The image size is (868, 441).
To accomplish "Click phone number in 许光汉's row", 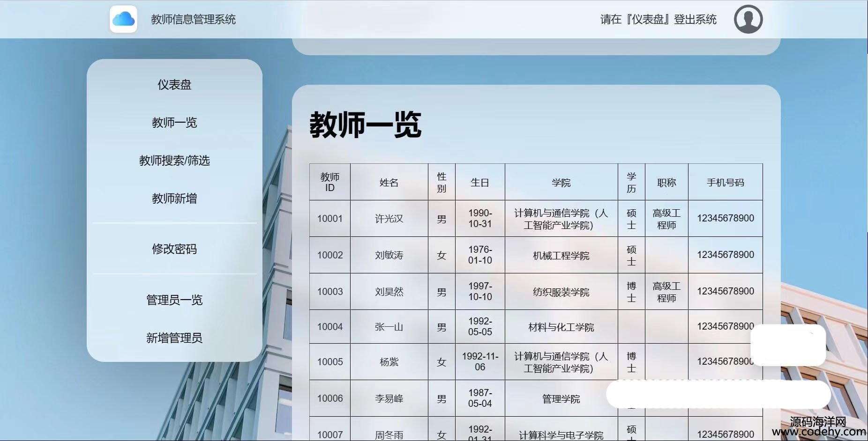I will pos(726,219).
